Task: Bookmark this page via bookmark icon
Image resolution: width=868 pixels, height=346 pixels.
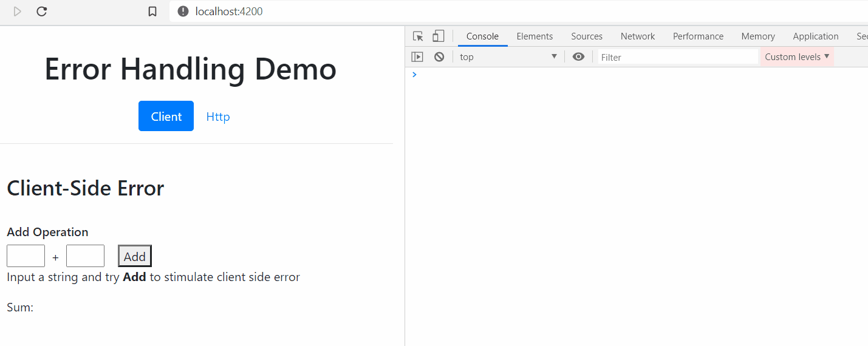Action: 152,12
